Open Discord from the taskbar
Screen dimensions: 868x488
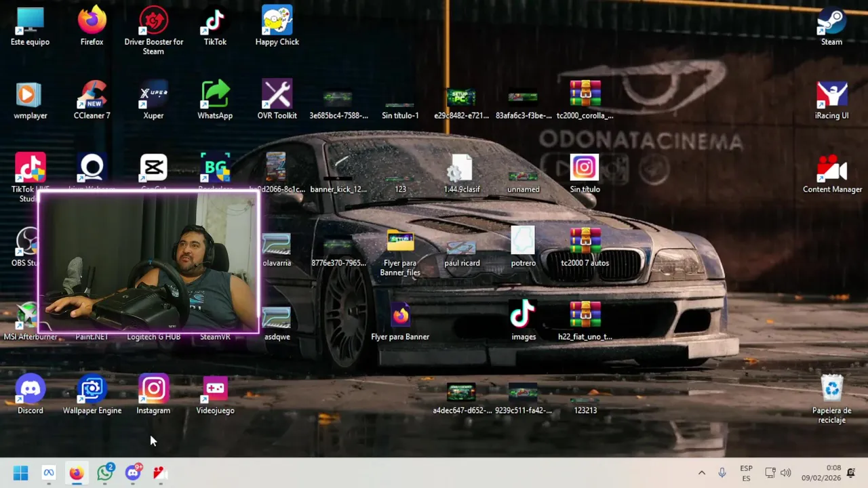click(133, 472)
